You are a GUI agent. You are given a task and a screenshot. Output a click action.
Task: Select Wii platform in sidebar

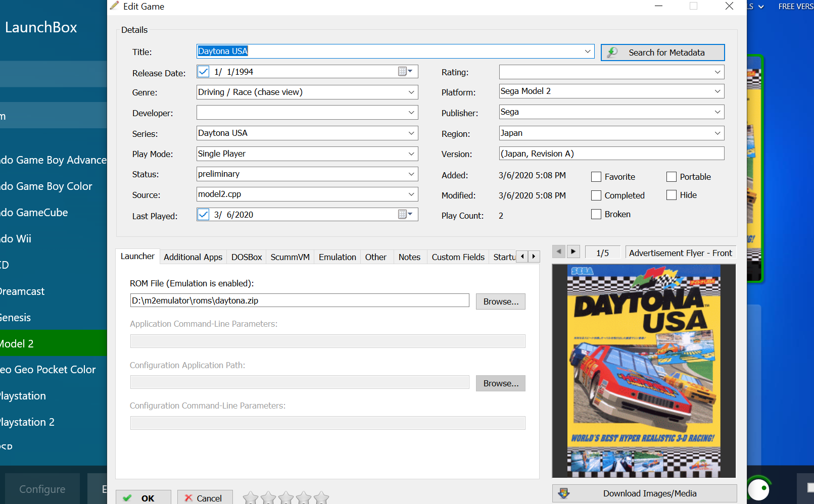click(x=53, y=239)
